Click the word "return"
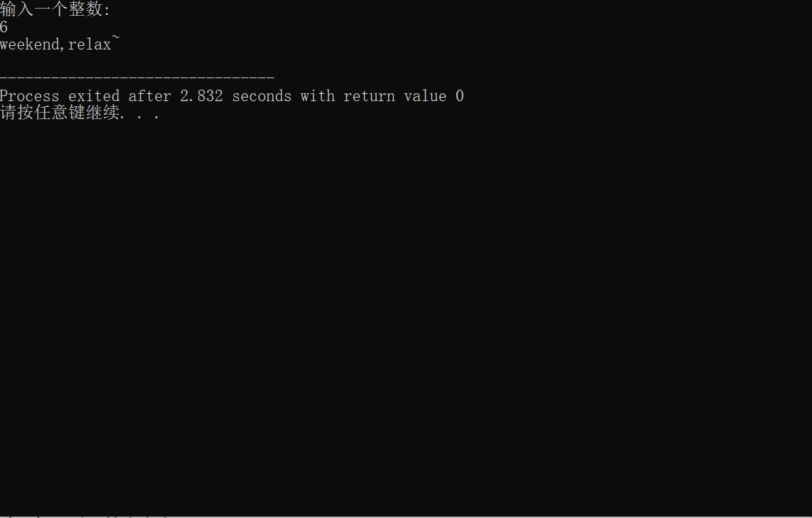Screen dimensions: 812x518 tap(369, 96)
